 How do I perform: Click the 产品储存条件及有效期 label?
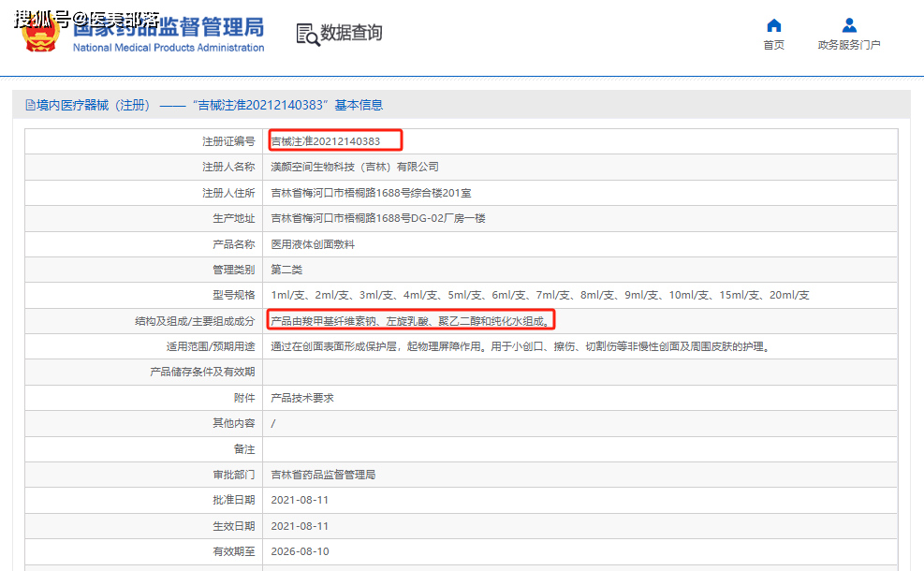[x=203, y=372]
